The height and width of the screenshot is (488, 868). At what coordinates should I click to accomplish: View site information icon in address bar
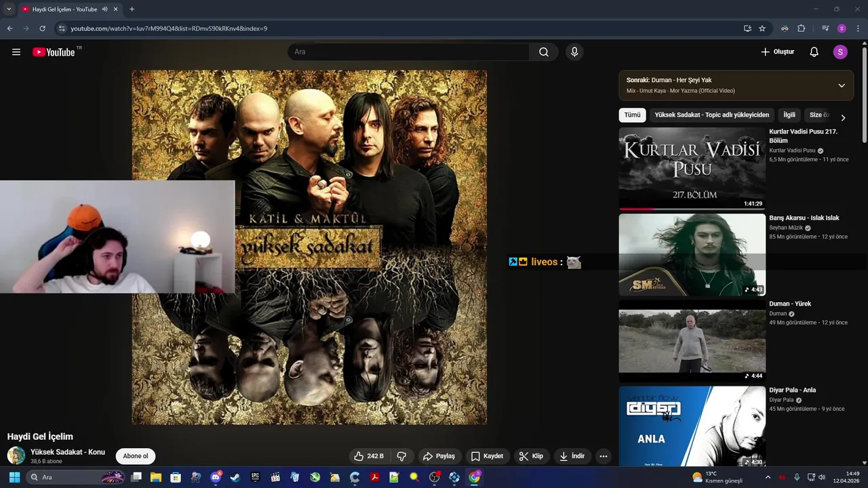coord(62,28)
